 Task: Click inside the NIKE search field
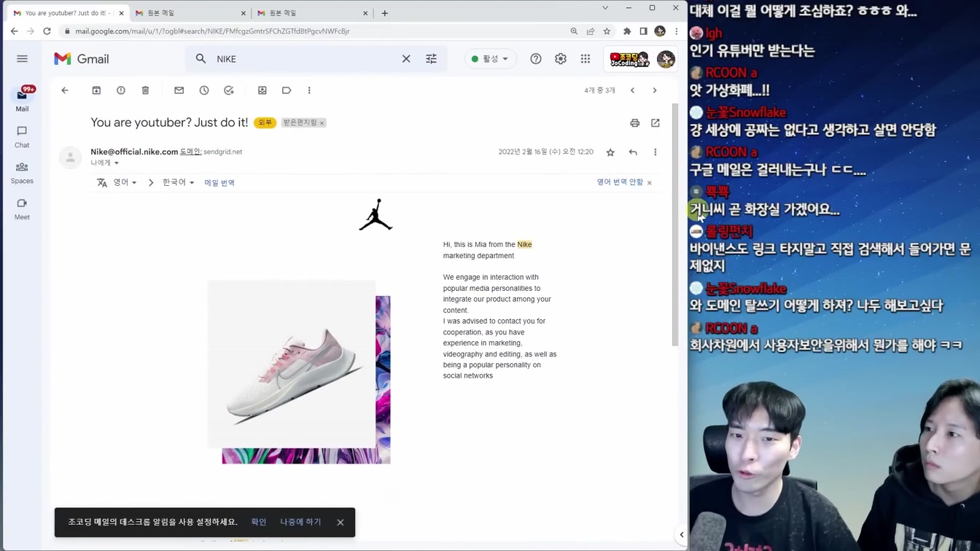click(x=306, y=59)
